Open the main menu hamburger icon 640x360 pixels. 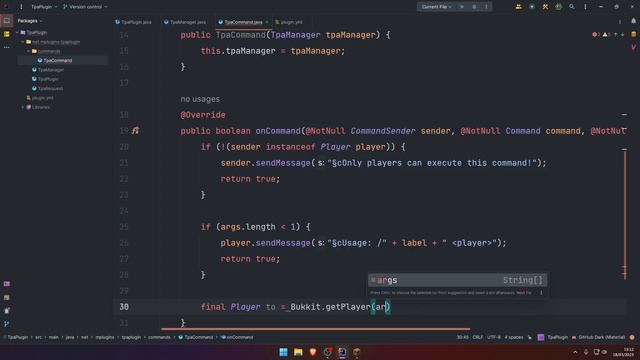[21, 7]
